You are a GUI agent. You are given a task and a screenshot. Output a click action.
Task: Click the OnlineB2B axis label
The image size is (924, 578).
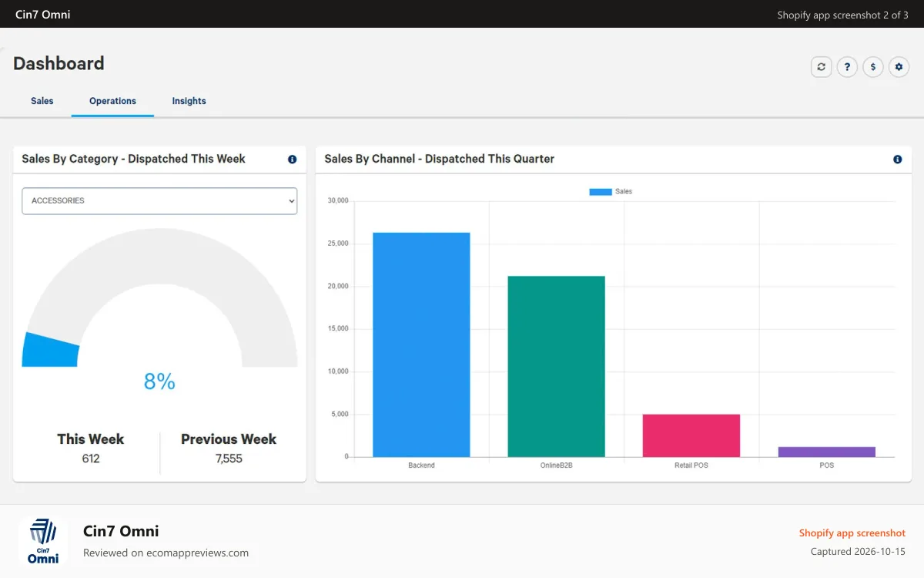(556, 465)
